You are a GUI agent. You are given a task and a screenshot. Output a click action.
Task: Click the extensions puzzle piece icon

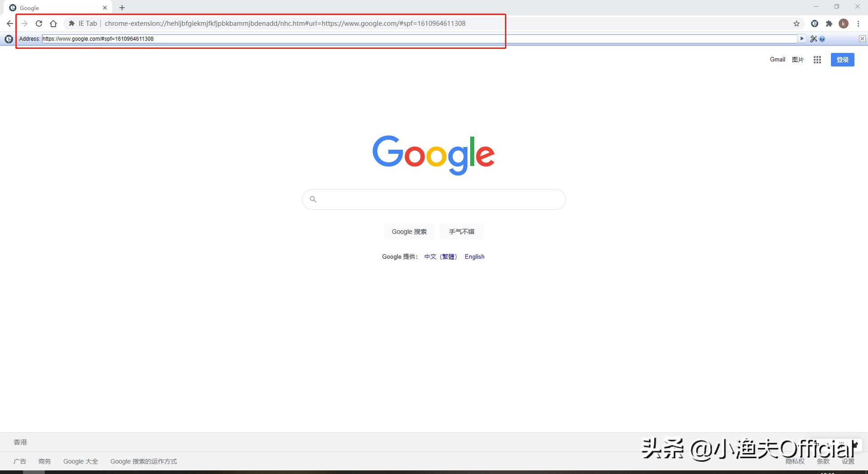pyautogui.click(x=829, y=23)
